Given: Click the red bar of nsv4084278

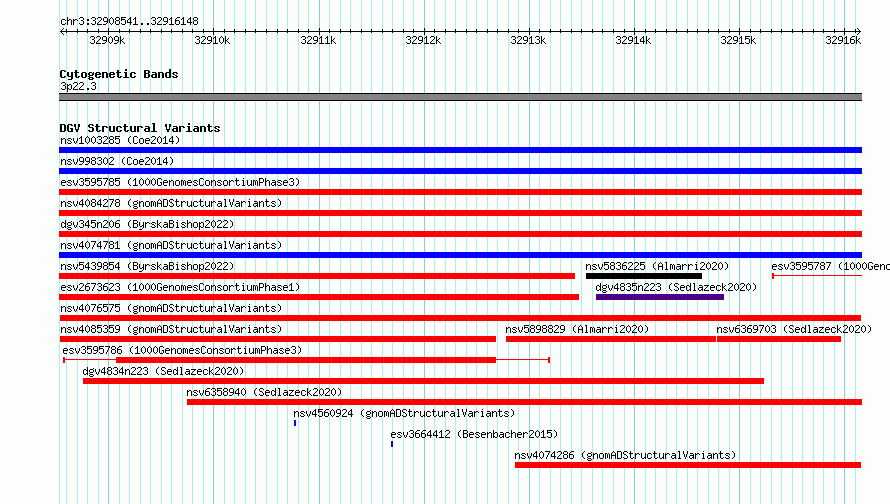Looking at the screenshot, I should (460, 213).
